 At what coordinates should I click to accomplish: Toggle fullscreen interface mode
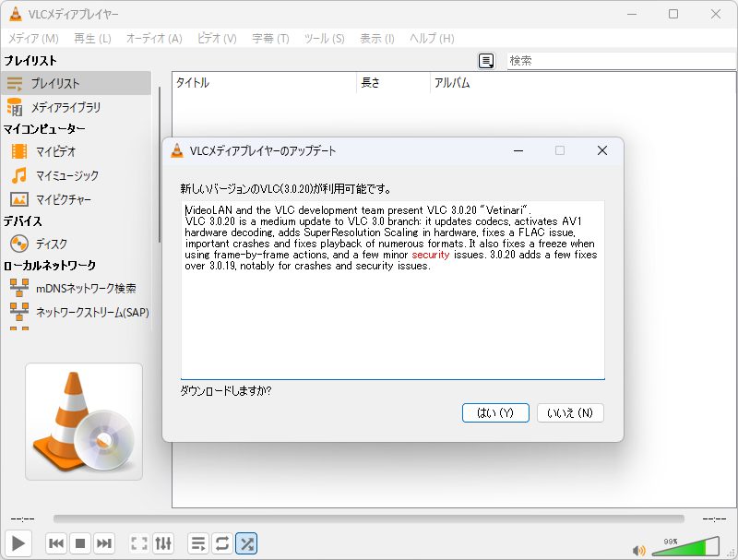138,543
